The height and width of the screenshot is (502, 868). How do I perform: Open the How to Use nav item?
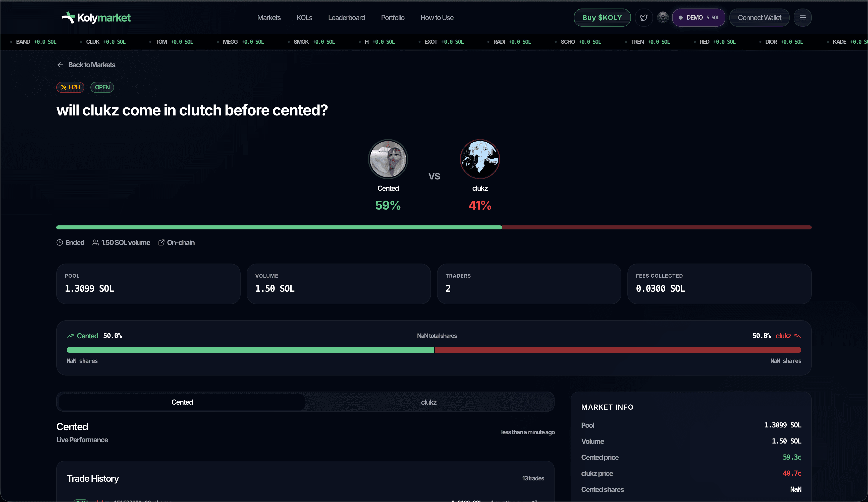[437, 18]
